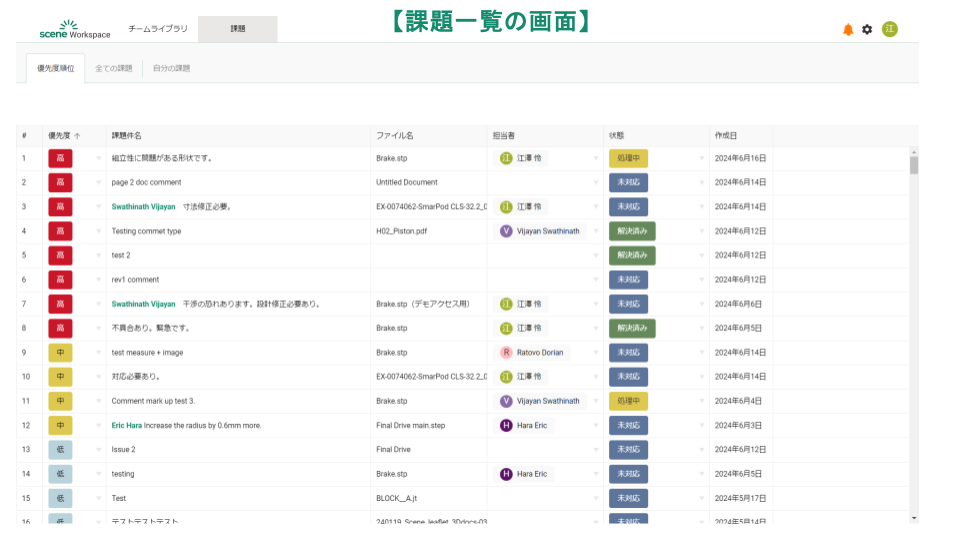Screen dimensions: 960x540
Task: Click the green user avatar icon
Action: pos(890,29)
